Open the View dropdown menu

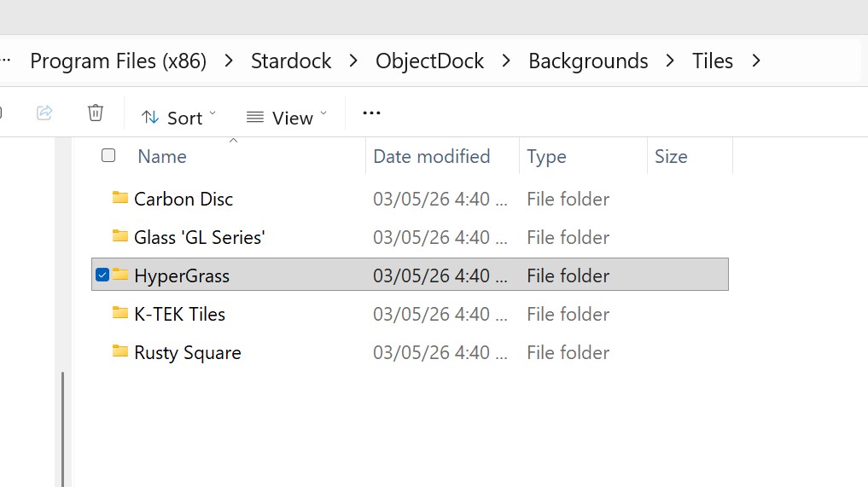(287, 118)
